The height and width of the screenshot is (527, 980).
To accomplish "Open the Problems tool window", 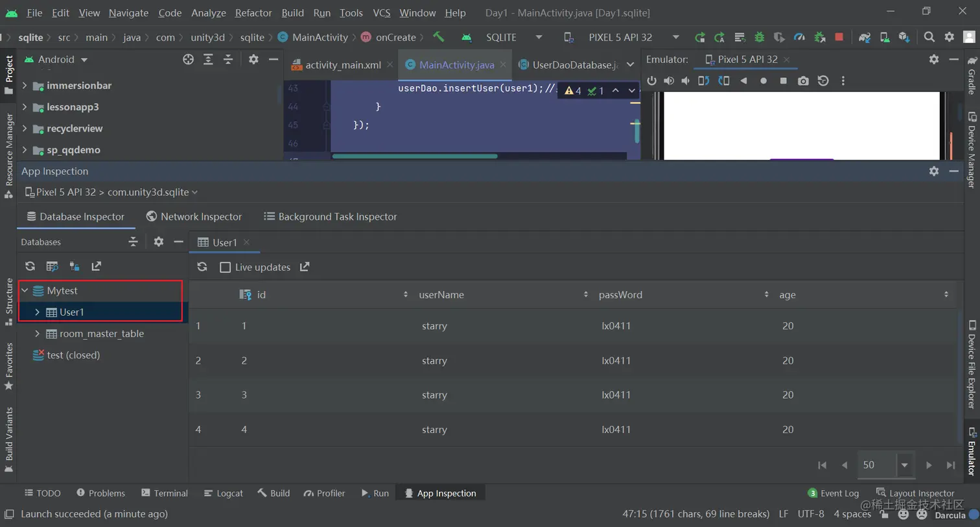I will coord(100,493).
